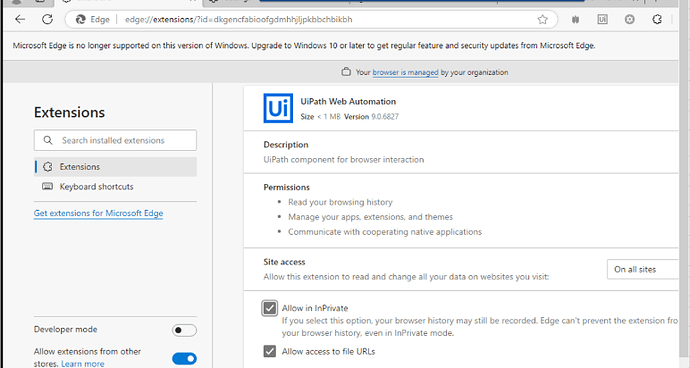Click the briefcase icon in managed banner

pos(346,72)
